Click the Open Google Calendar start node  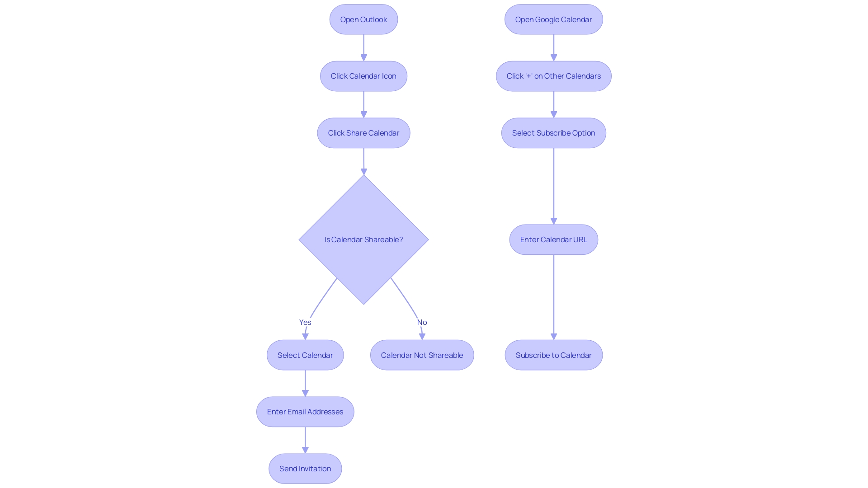pyautogui.click(x=554, y=19)
